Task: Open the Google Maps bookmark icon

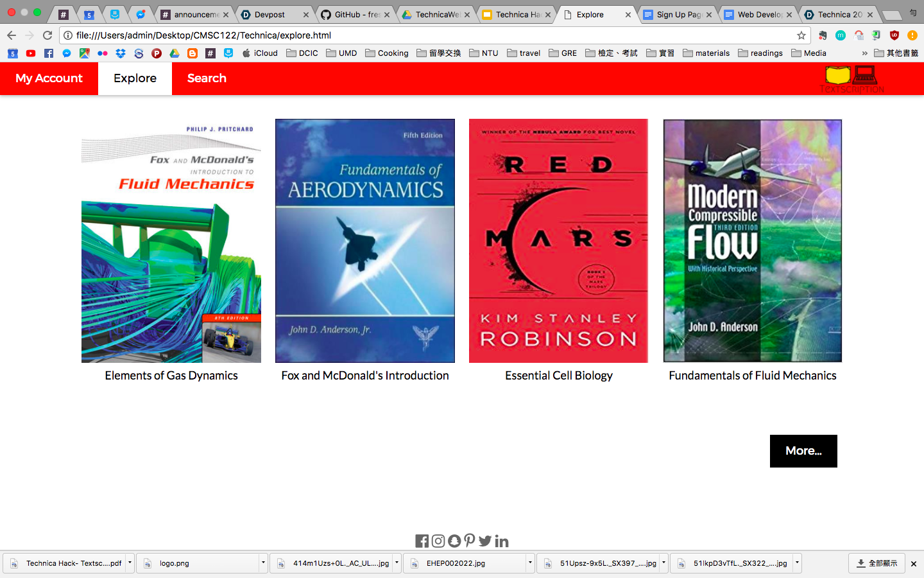Action: coord(85,53)
